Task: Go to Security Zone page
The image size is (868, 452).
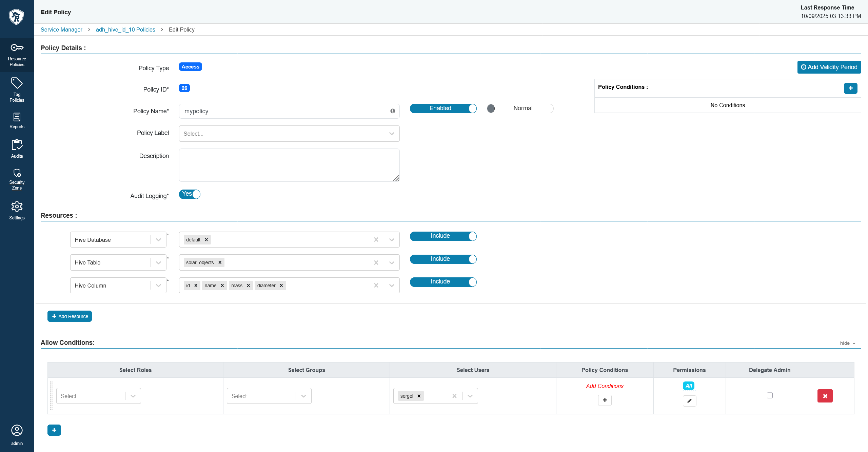Action: click(x=17, y=179)
